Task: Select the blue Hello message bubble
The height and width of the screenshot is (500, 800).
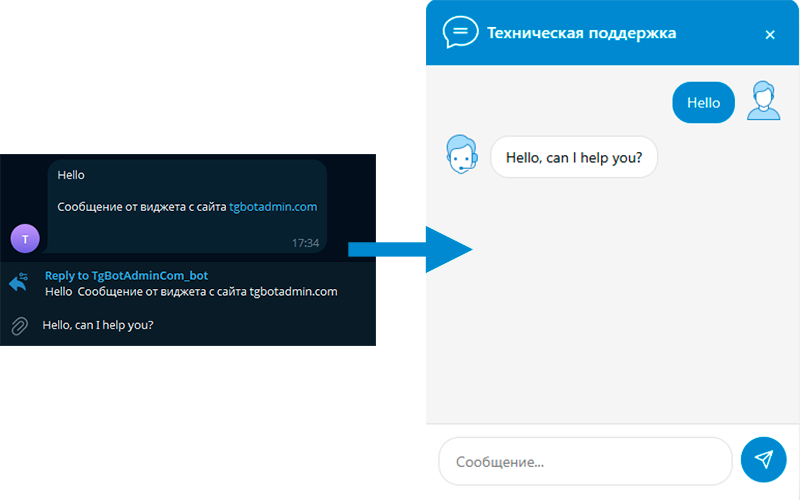Action: click(703, 103)
